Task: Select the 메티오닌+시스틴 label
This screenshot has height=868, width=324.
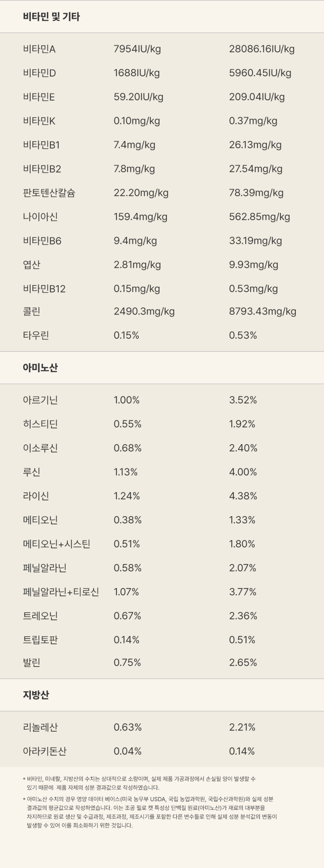Action: tap(57, 544)
